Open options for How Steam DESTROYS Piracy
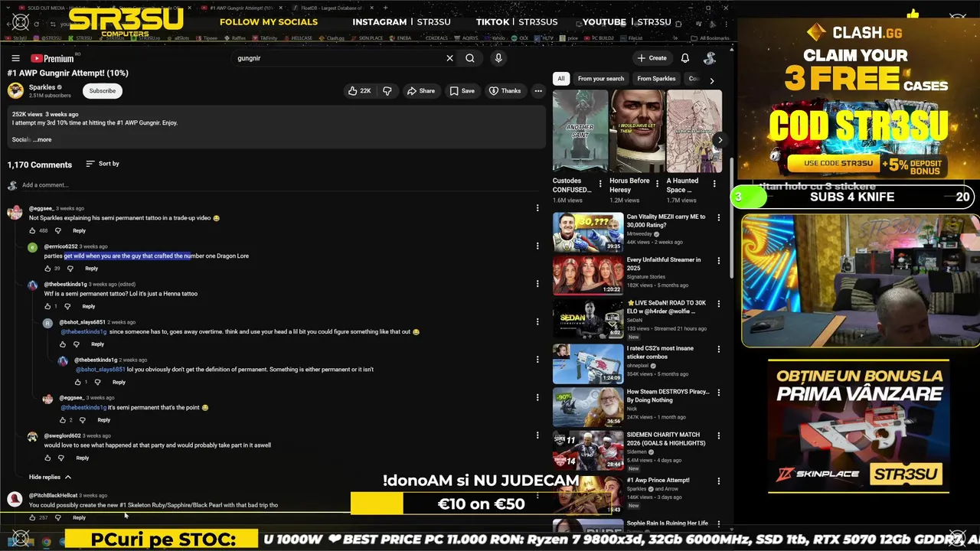The image size is (980, 551). [x=718, y=393]
